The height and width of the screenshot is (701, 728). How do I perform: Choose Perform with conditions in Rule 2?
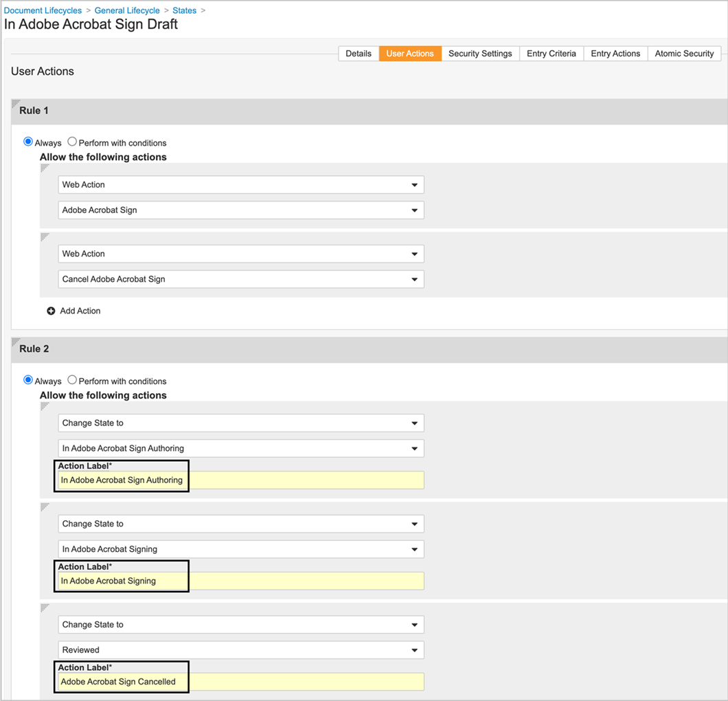click(x=72, y=380)
